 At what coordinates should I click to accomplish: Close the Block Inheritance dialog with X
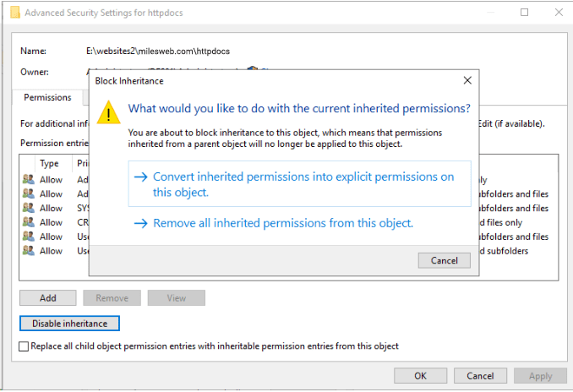pyautogui.click(x=467, y=80)
